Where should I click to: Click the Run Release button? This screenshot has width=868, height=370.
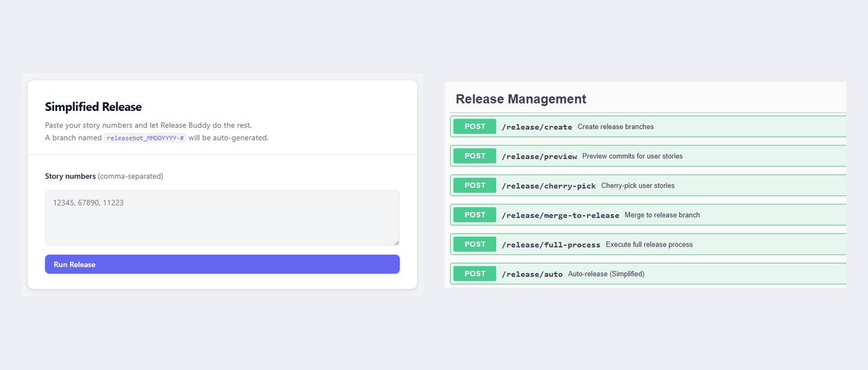click(x=222, y=264)
